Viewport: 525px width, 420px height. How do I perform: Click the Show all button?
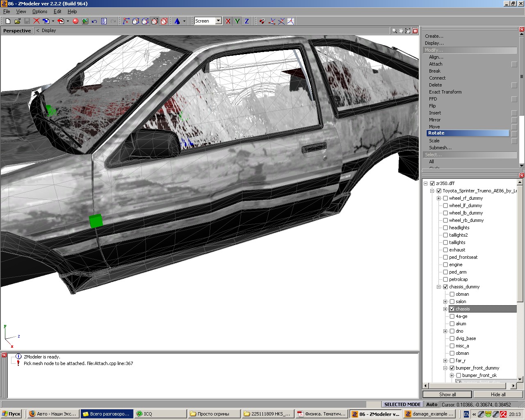click(447, 394)
